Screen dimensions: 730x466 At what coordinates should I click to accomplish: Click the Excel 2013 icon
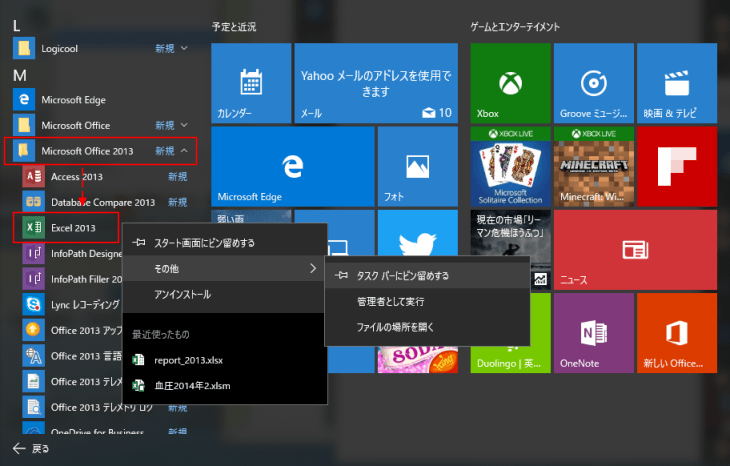(x=34, y=228)
